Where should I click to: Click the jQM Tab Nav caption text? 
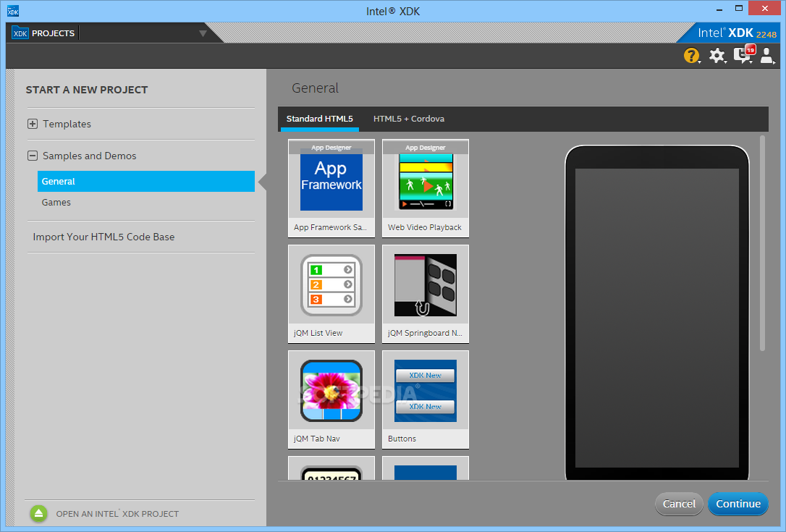click(317, 439)
